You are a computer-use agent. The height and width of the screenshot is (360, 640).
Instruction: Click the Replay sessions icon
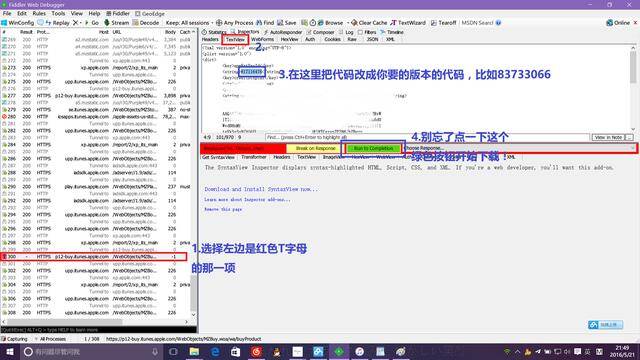point(49,23)
